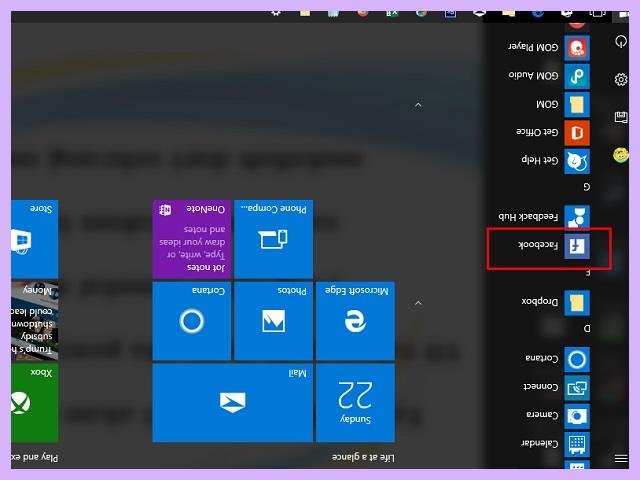This screenshot has height=480, width=640.
Task: Launch the Microsoft Edge tile
Action: coord(355,321)
